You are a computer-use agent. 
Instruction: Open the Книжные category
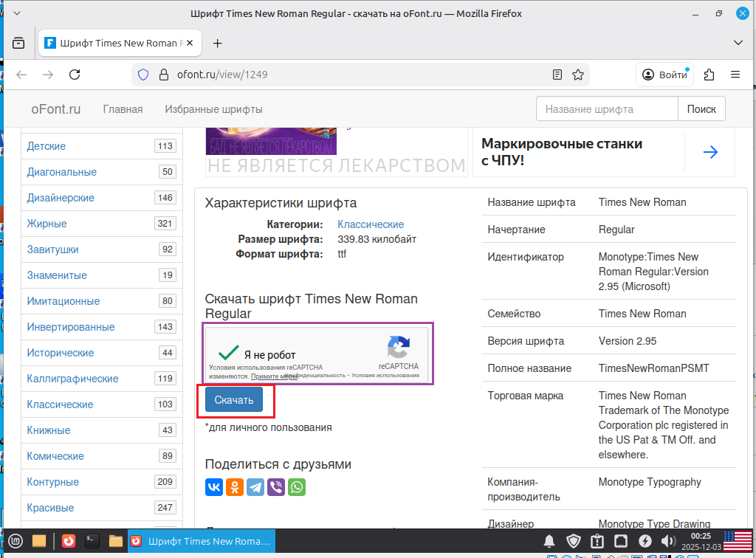(49, 430)
